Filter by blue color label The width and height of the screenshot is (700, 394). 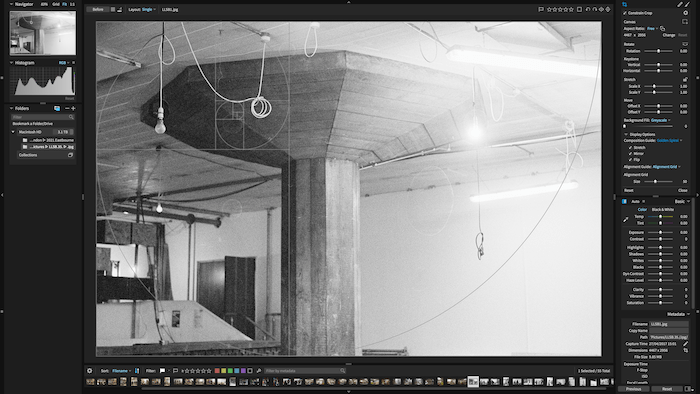pyautogui.click(x=237, y=371)
